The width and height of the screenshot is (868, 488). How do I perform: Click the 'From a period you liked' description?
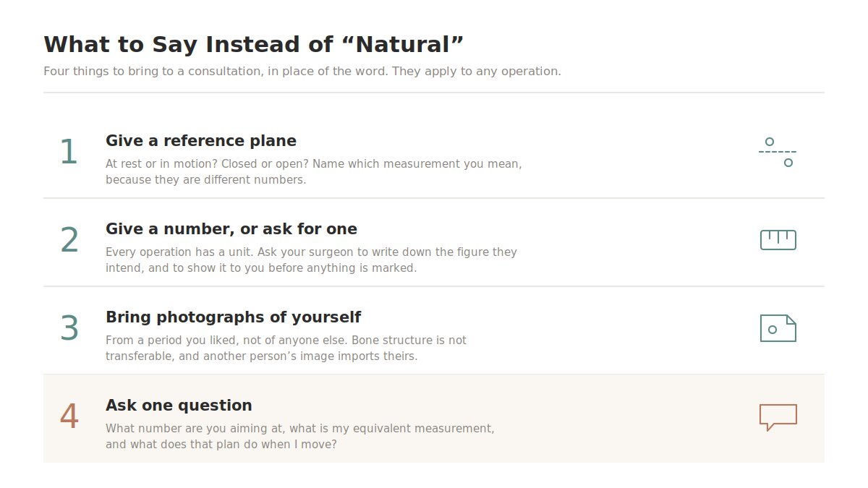(286, 348)
